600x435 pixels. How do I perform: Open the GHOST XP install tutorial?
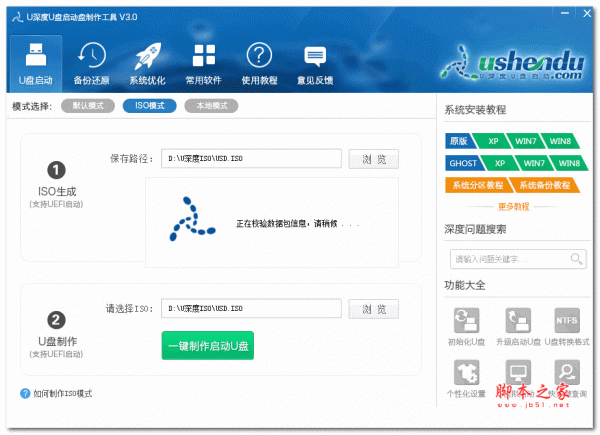[500, 163]
